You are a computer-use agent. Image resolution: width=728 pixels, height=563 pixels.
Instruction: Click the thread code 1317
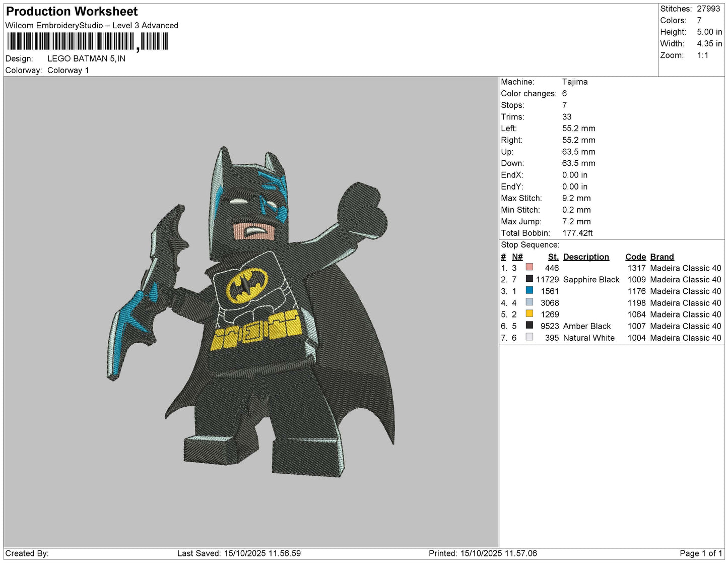pos(636,268)
